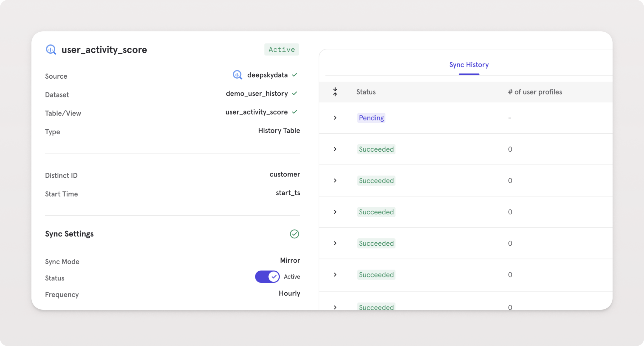Click BigQuery icon beside user_activity_score title
The width and height of the screenshot is (644, 346).
pyautogui.click(x=51, y=49)
